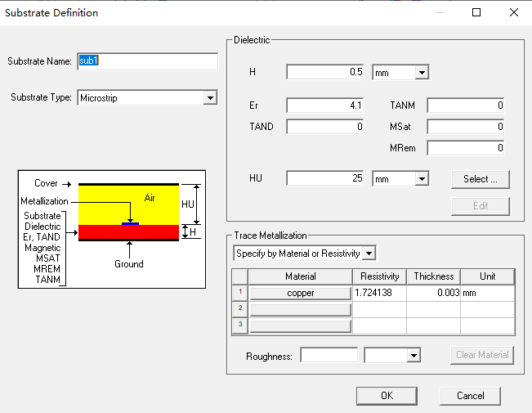Click the copper material button in row 1
The height and width of the screenshot is (413, 532).
point(300,293)
